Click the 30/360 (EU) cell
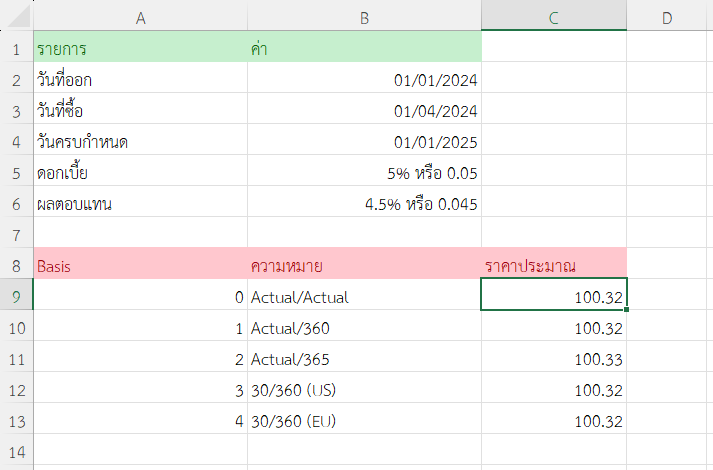Screen dimensions: 713x470 (364, 418)
